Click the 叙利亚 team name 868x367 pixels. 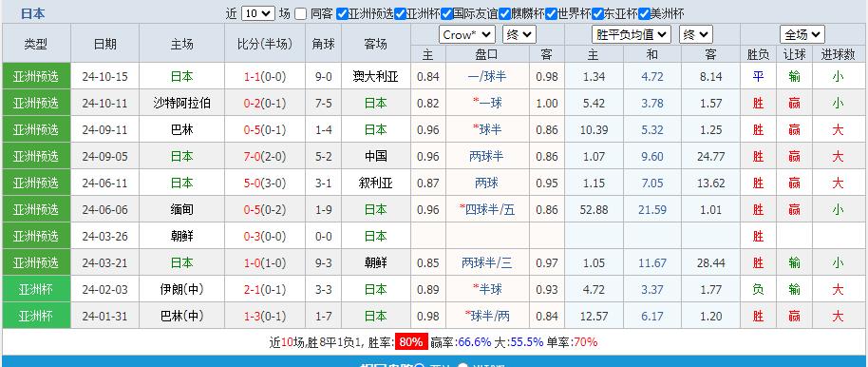pyautogui.click(x=376, y=183)
